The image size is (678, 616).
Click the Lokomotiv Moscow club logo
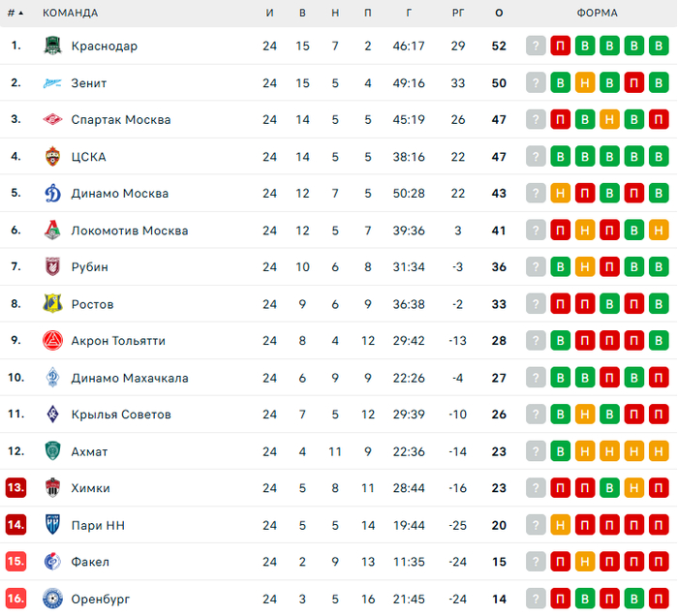pyautogui.click(x=53, y=230)
